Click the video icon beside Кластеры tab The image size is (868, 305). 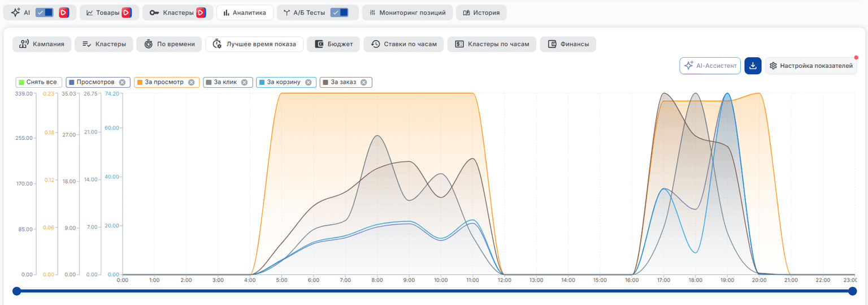point(201,12)
